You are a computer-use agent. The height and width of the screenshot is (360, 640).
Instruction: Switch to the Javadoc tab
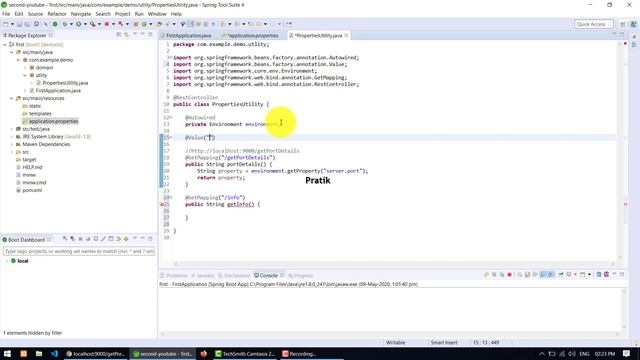tap(203, 276)
